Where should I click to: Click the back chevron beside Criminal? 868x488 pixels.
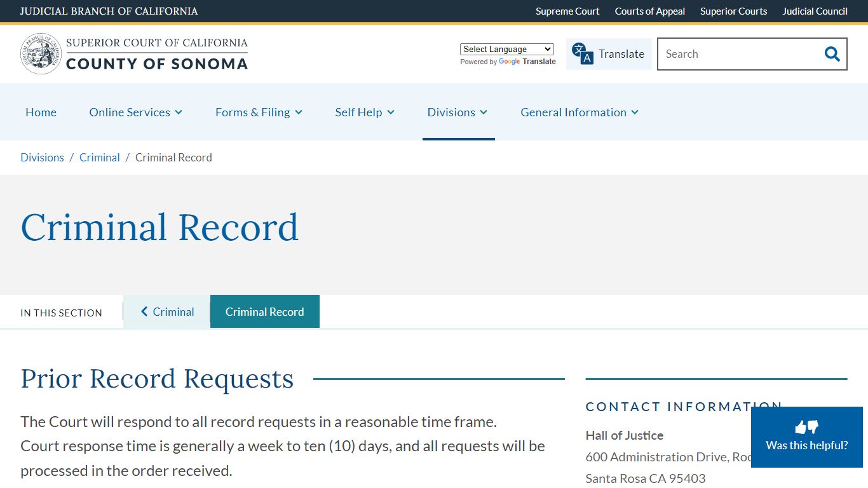click(x=144, y=311)
